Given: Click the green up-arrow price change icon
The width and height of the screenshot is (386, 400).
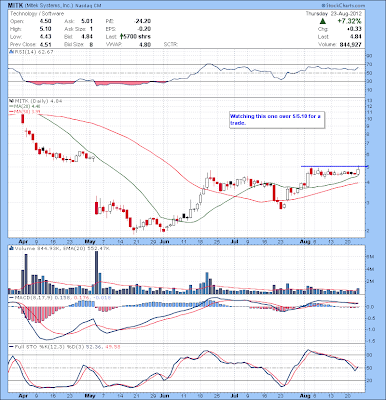Looking at the screenshot, I should click(322, 21).
